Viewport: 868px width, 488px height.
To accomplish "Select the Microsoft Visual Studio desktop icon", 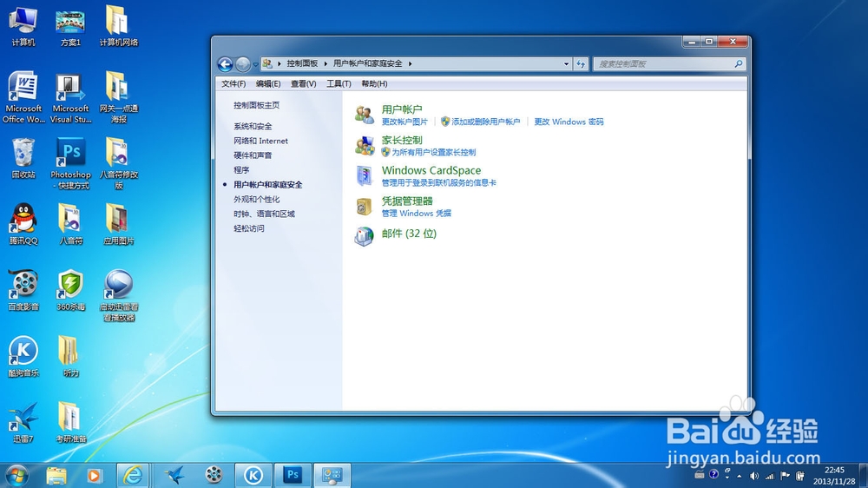I will [69, 87].
